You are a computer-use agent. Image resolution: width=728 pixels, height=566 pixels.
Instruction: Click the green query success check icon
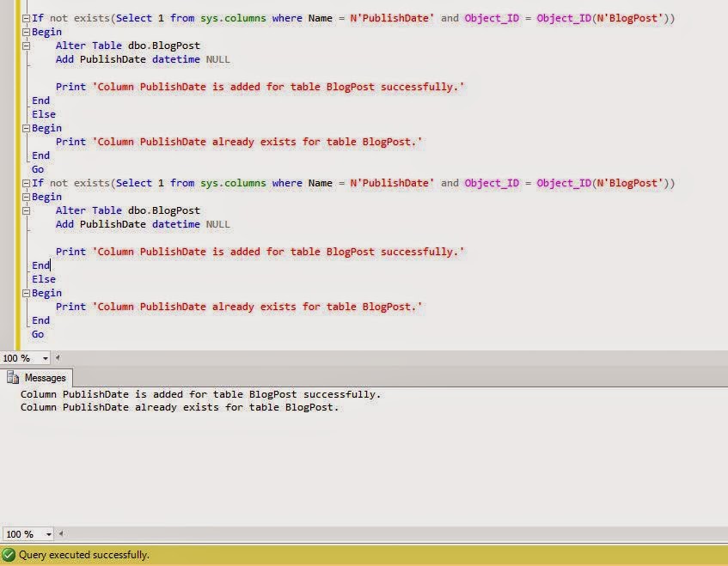(x=8, y=556)
